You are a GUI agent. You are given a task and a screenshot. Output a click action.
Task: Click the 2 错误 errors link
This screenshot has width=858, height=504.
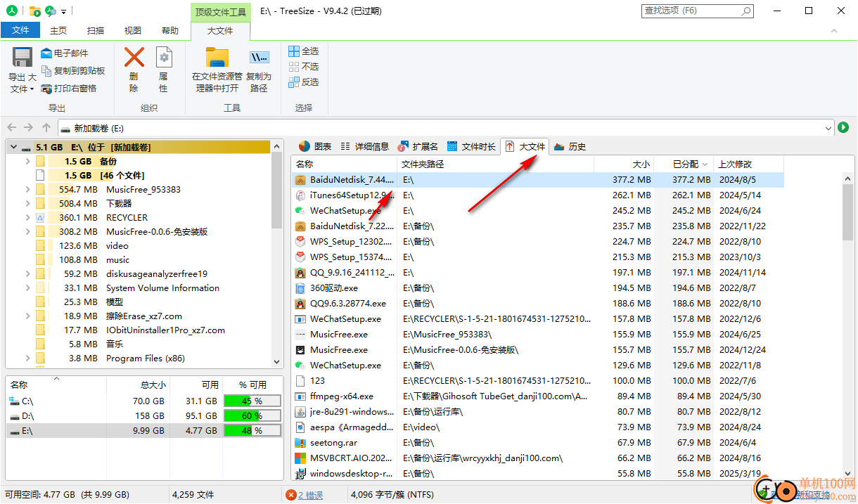point(311,495)
